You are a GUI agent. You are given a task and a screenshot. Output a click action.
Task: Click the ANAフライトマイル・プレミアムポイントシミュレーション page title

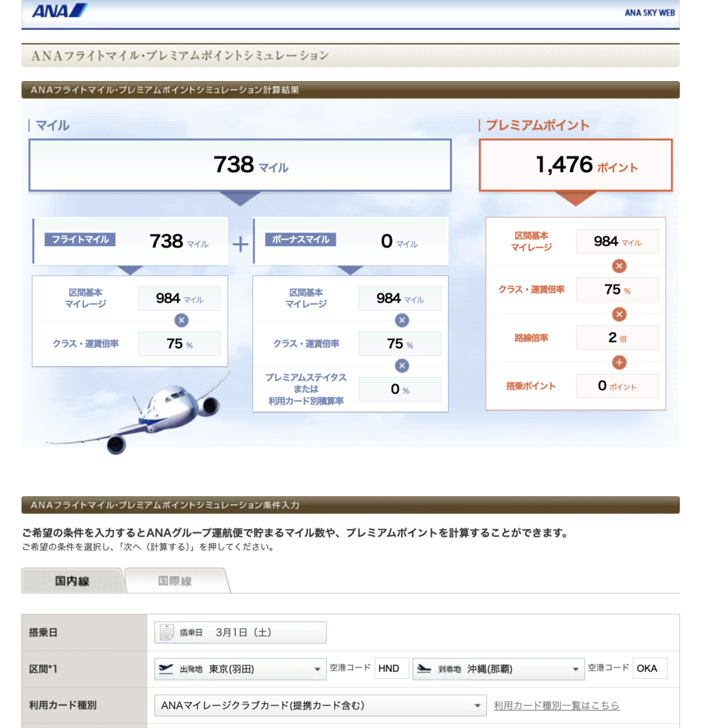point(180,56)
